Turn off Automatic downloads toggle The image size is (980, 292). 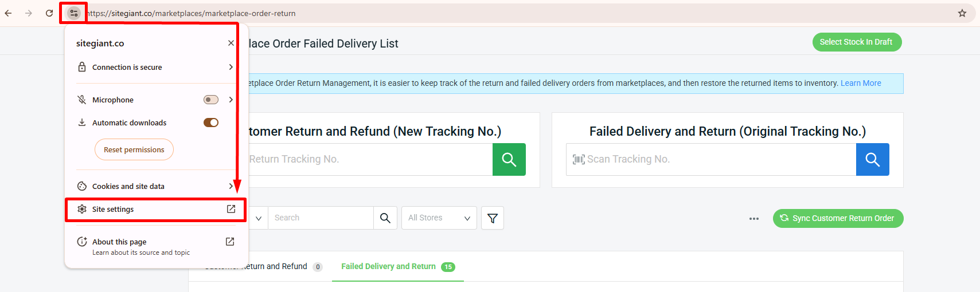coord(211,123)
